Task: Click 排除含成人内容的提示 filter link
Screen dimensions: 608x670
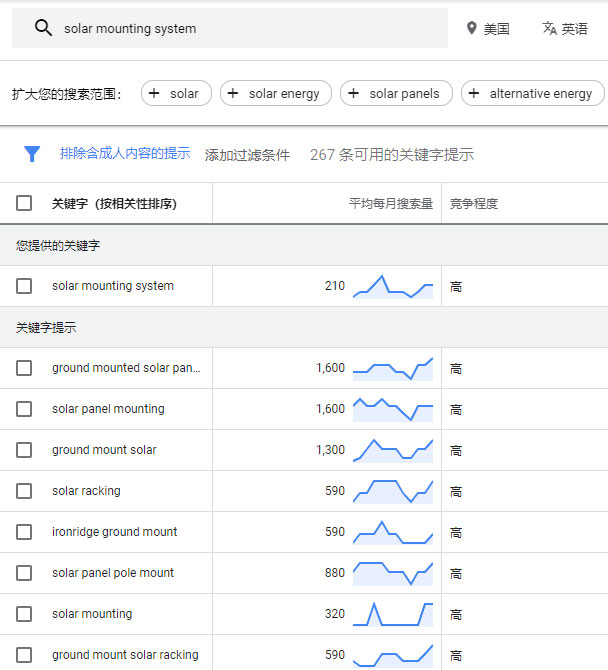Action: pos(125,153)
